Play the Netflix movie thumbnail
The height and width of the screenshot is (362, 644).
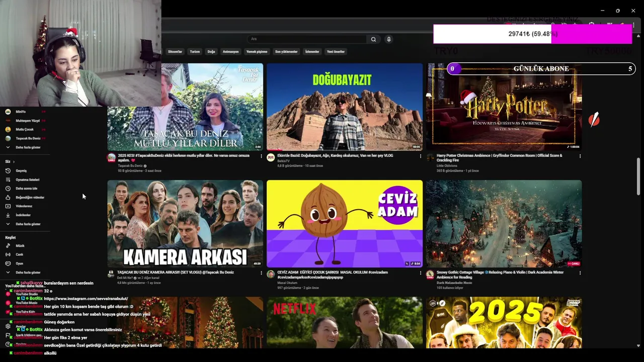click(345, 322)
